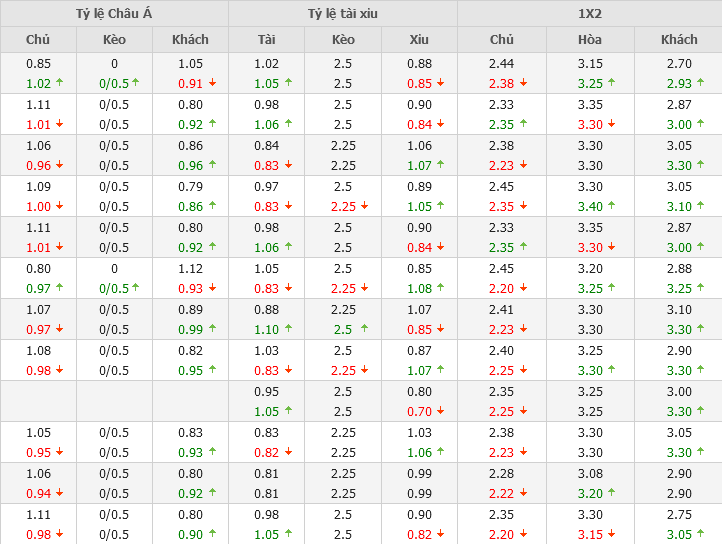The image size is (722, 544).
Task: Choose the 2.70 away win odds
Action: (x=679, y=65)
